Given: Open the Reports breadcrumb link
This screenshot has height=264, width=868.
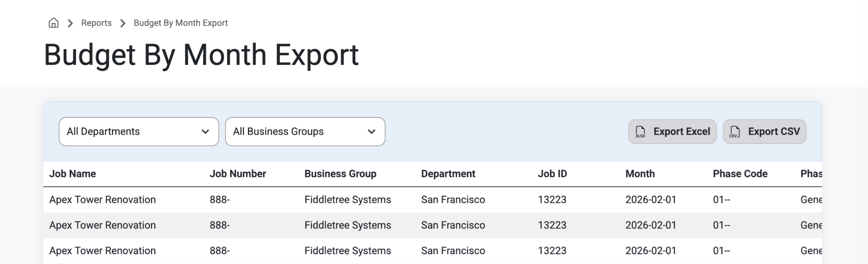Looking at the screenshot, I should pos(96,23).
